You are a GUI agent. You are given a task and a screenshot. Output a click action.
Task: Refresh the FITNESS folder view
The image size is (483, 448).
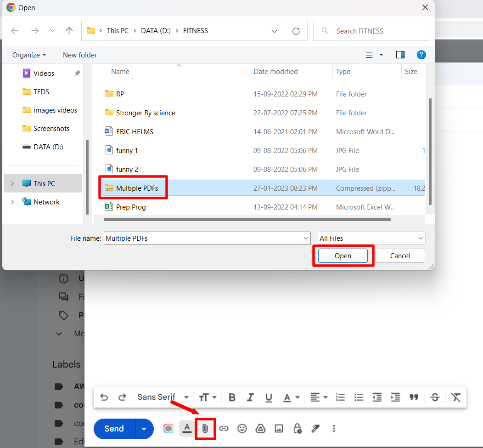pos(296,31)
